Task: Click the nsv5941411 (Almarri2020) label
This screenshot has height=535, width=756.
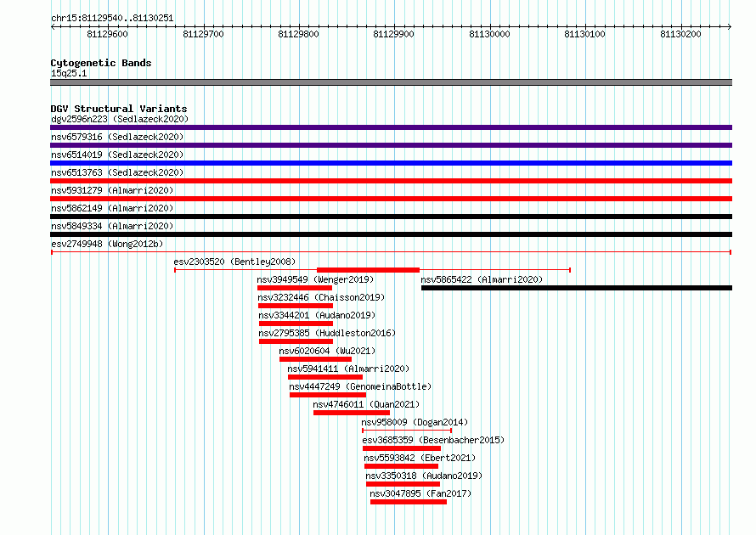Action: point(348,369)
